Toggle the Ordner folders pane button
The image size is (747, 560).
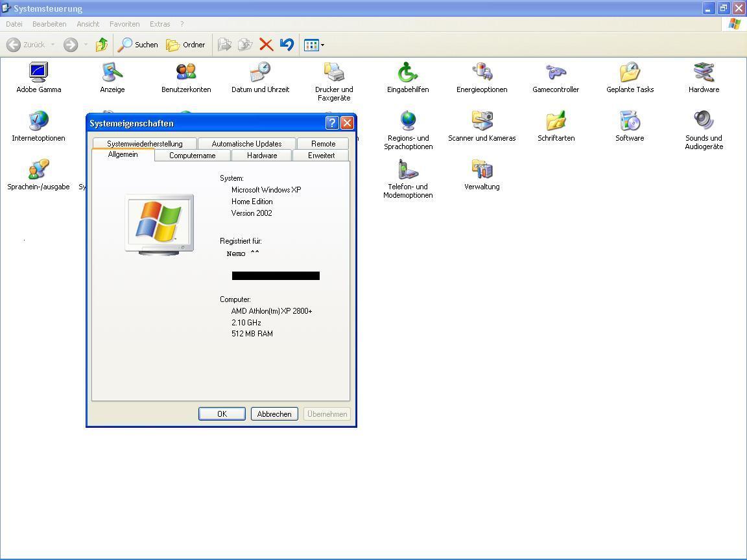(186, 45)
